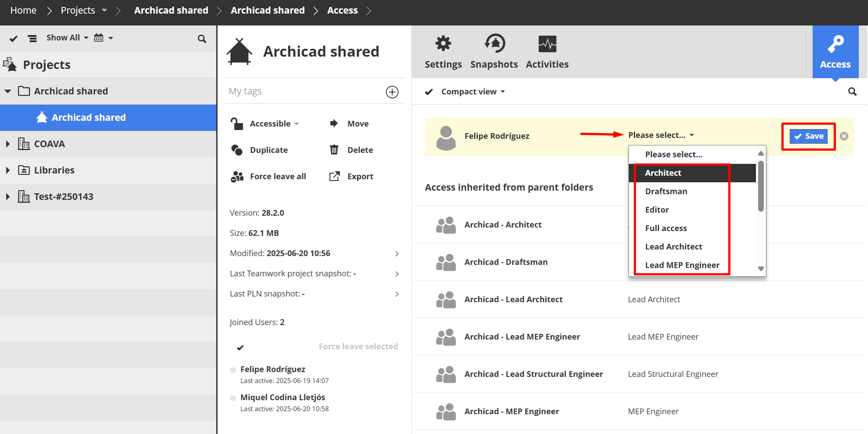
Task: Collapse the Archicad shared folder
Action: click(x=7, y=91)
